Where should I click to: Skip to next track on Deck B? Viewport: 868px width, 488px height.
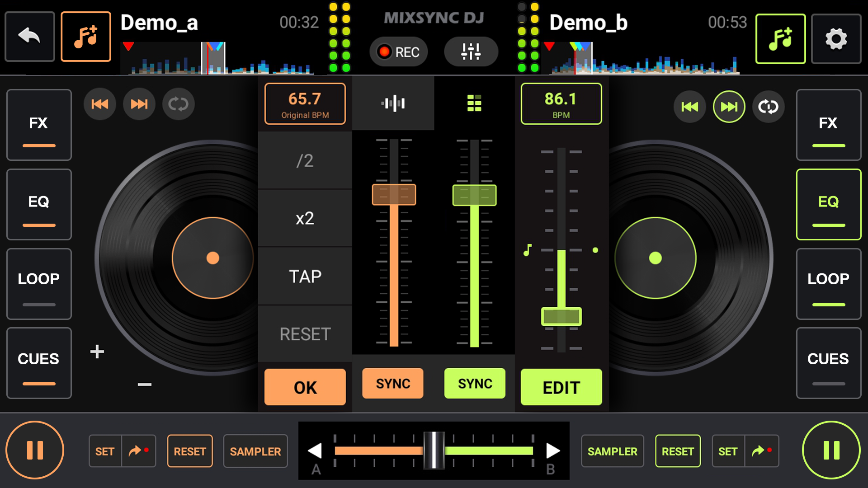pos(728,107)
